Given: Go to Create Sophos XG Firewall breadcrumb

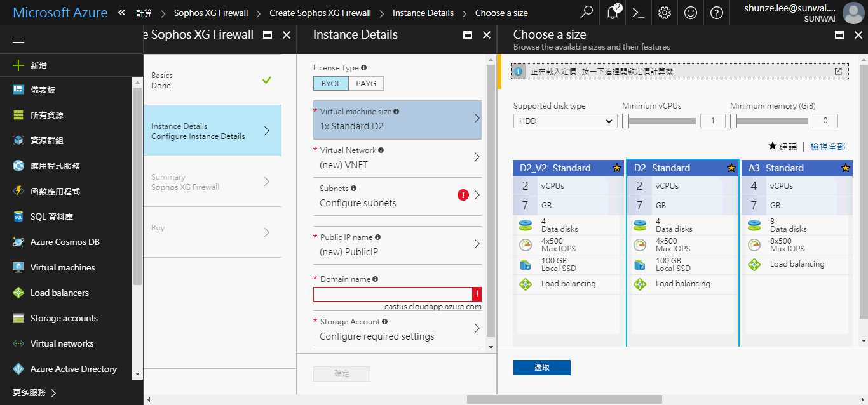Looking at the screenshot, I should click(x=320, y=13).
